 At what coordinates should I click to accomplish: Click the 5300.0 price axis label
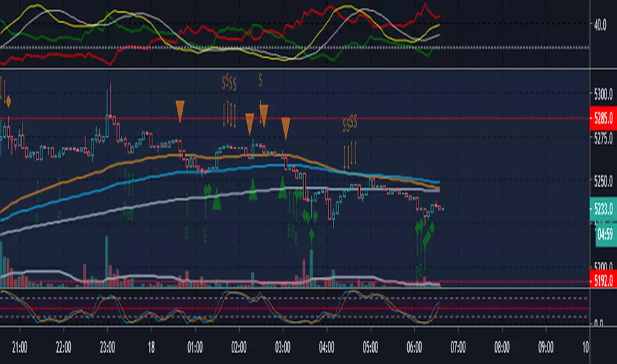coord(603,95)
